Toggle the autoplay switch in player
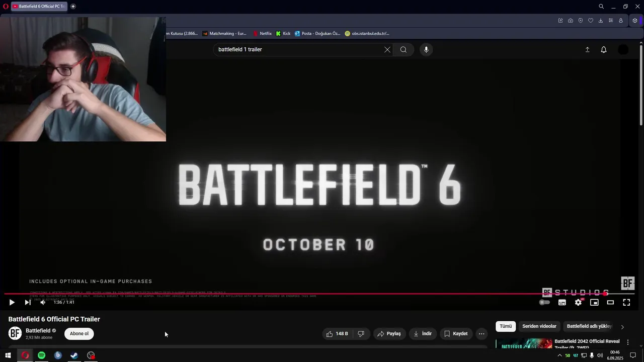Screen dimensions: 644x362 pos(545,302)
